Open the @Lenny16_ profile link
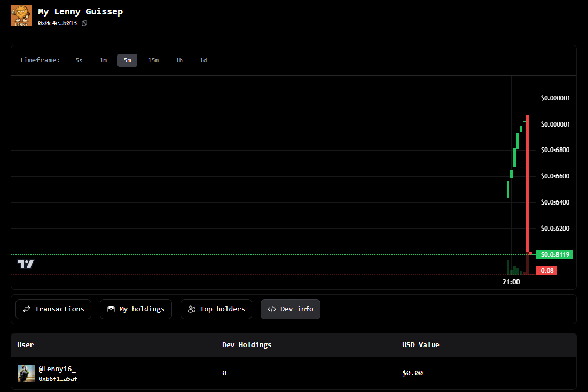 coord(57,369)
